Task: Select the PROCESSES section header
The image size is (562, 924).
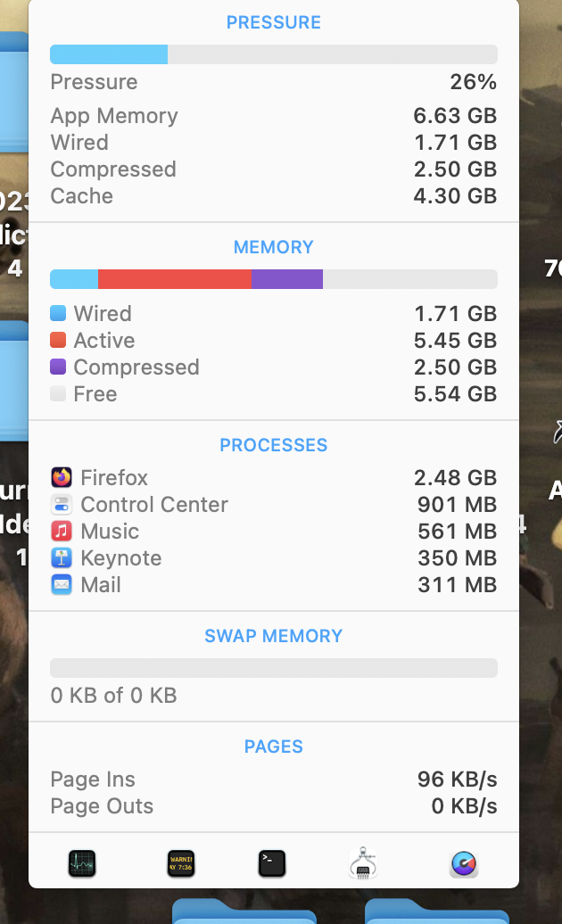Action: 273,445
